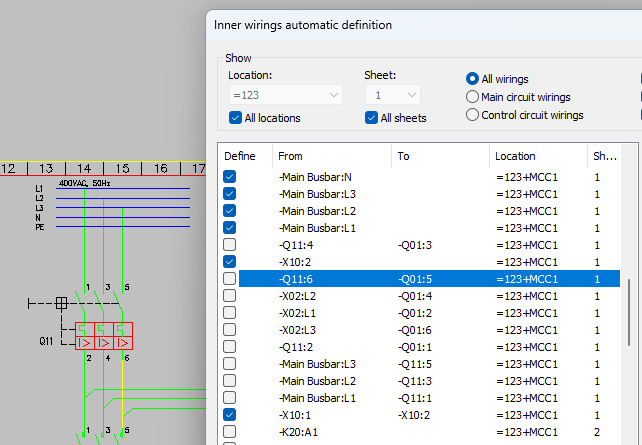Open the Sheet dropdown
The width and height of the screenshot is (642, 445).
coord(392,95)
